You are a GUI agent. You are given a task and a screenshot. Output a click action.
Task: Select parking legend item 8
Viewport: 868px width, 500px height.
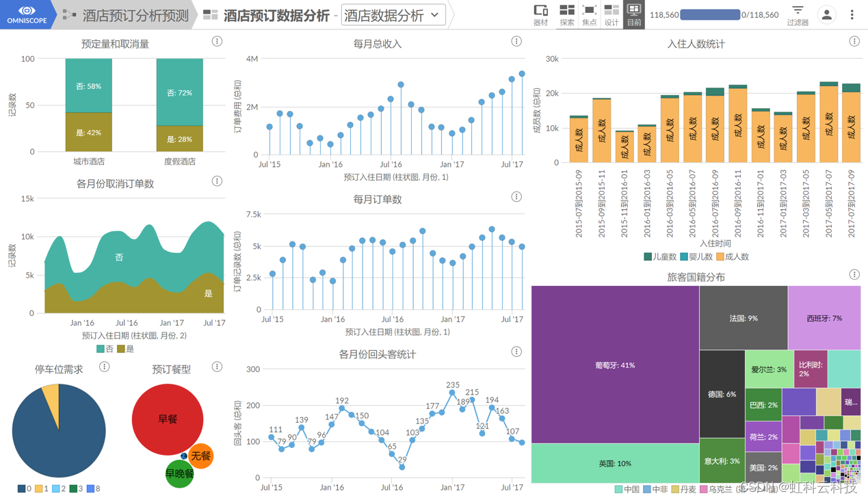click(94, 488)
